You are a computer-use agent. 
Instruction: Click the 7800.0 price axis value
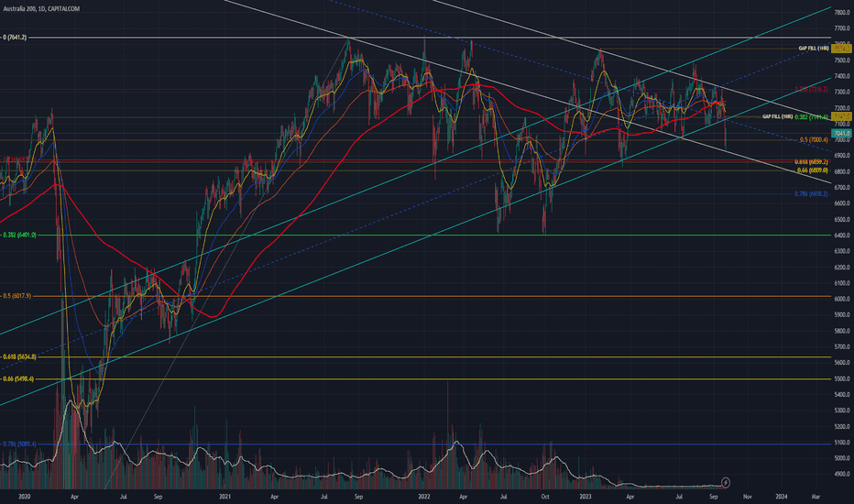click(842, 13)
